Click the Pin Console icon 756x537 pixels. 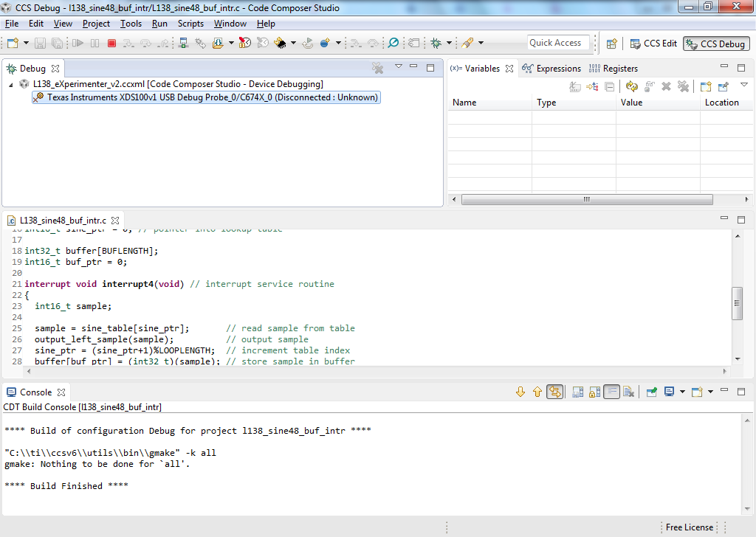[x=651, y=392]
